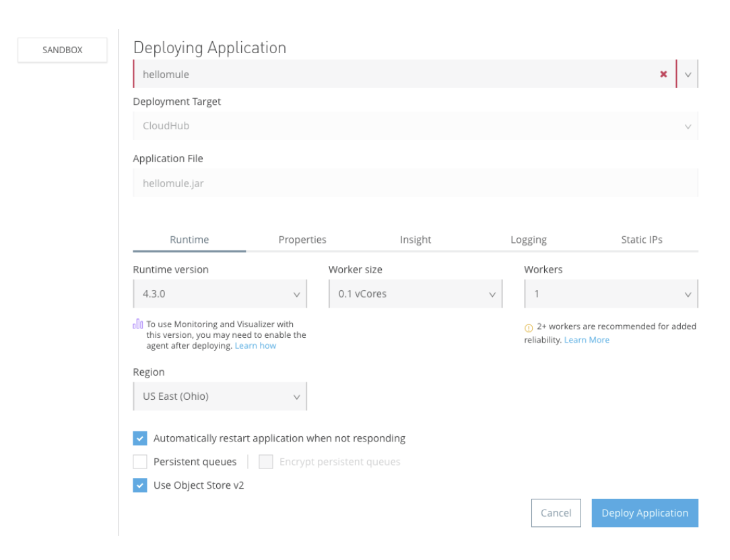
Task: Click the hellomule.jar Application File field
Action: coord(416,183)
